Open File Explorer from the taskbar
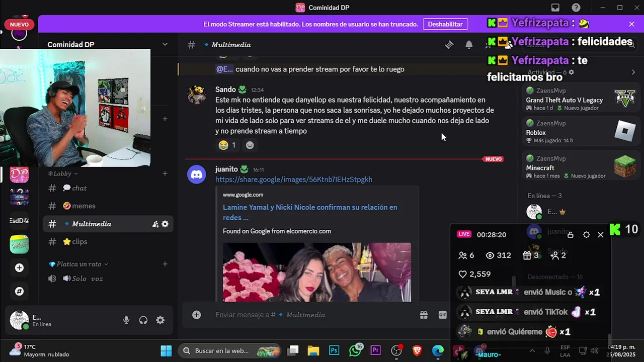 (x=313, y=351)
